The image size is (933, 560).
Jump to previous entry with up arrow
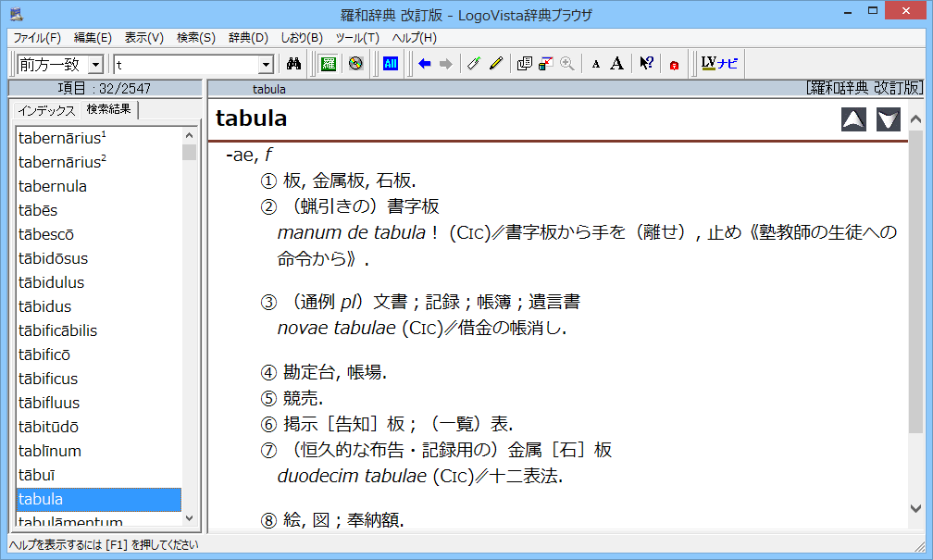(x=853, y=119)
